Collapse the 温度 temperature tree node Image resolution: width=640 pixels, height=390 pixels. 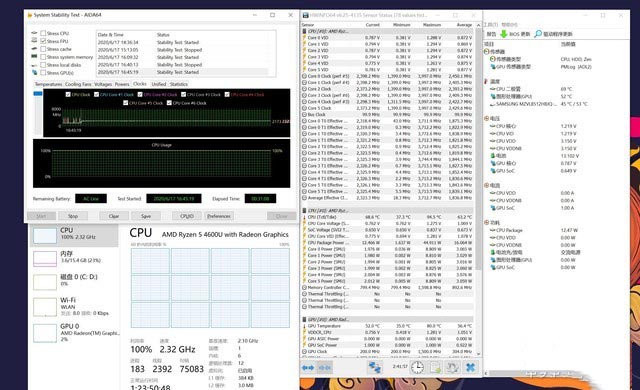(x=487, y=81)
